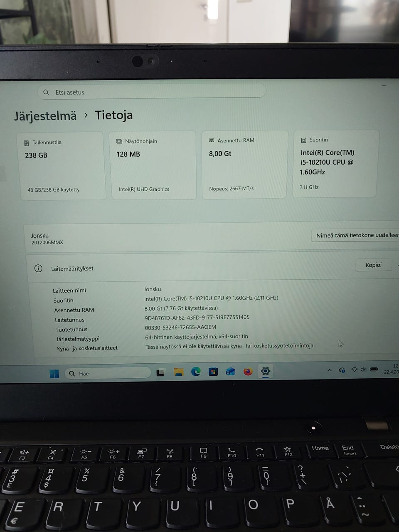Click the Järjestelmätyyppi label
The width and height of the screenshot is (399, 532).
(78, 339)
